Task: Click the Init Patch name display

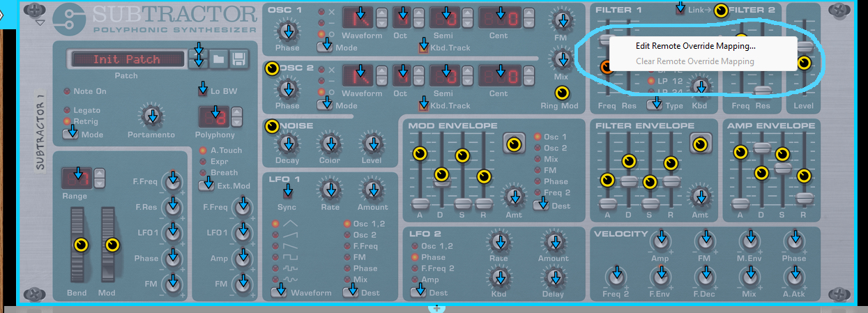Action: click(127, 59)
